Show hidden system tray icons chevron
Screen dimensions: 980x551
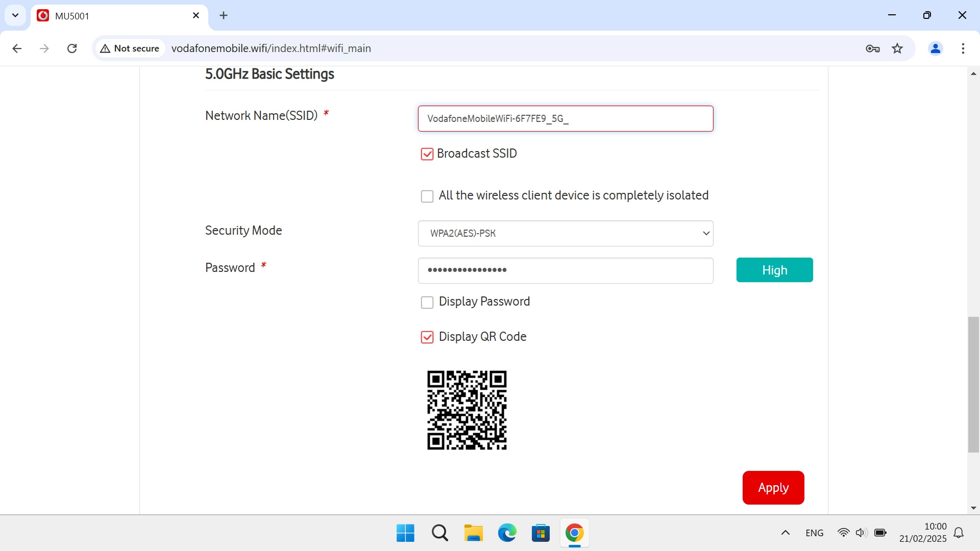(785, 533)
